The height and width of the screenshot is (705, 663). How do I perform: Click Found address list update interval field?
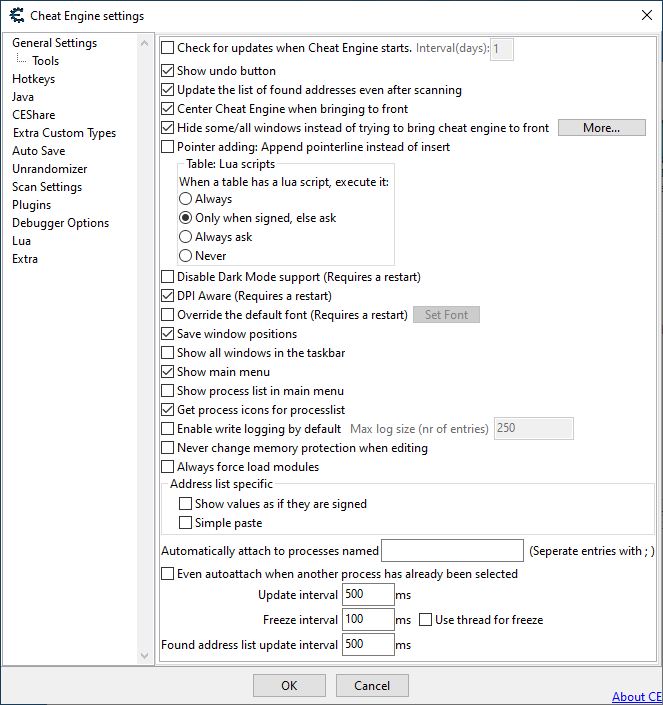pyautogui.click(x=368, y=644)
